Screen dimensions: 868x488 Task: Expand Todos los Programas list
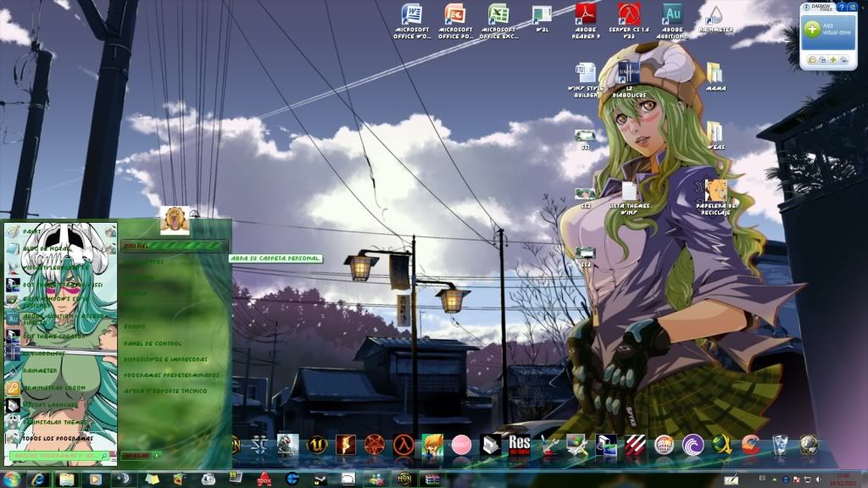click(x=61, y=439)
